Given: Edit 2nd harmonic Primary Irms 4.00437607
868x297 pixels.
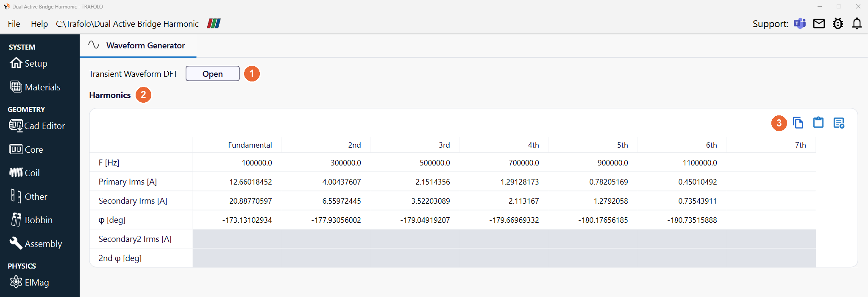Looking at the screenshot, I should (326, 182).
